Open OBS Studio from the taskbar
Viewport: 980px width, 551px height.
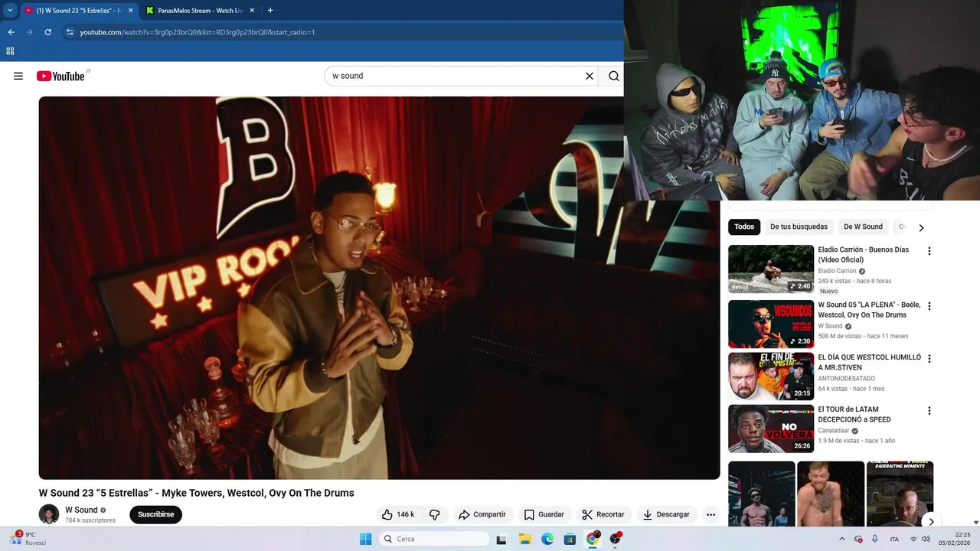(615, 539)
